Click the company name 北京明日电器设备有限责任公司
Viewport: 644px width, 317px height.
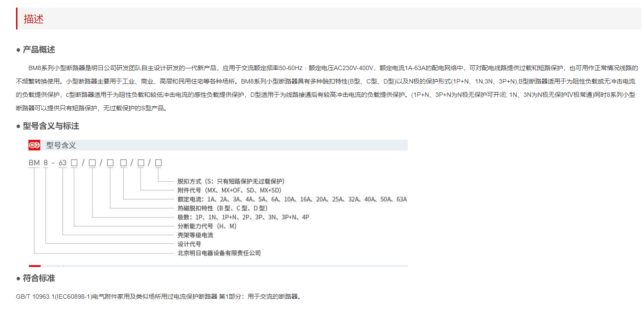218,253
